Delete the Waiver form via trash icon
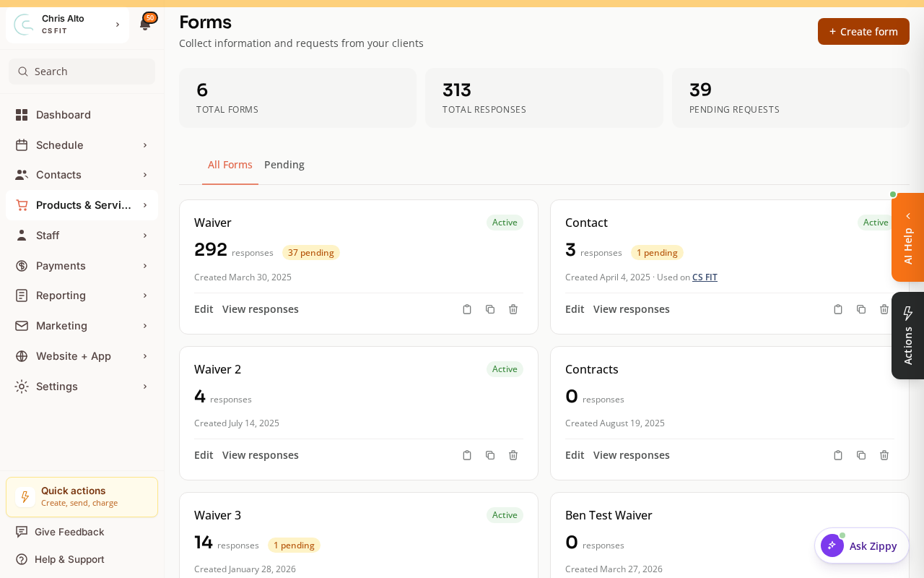The height and width of the screenshot is (578, 924). coord(513,309)
